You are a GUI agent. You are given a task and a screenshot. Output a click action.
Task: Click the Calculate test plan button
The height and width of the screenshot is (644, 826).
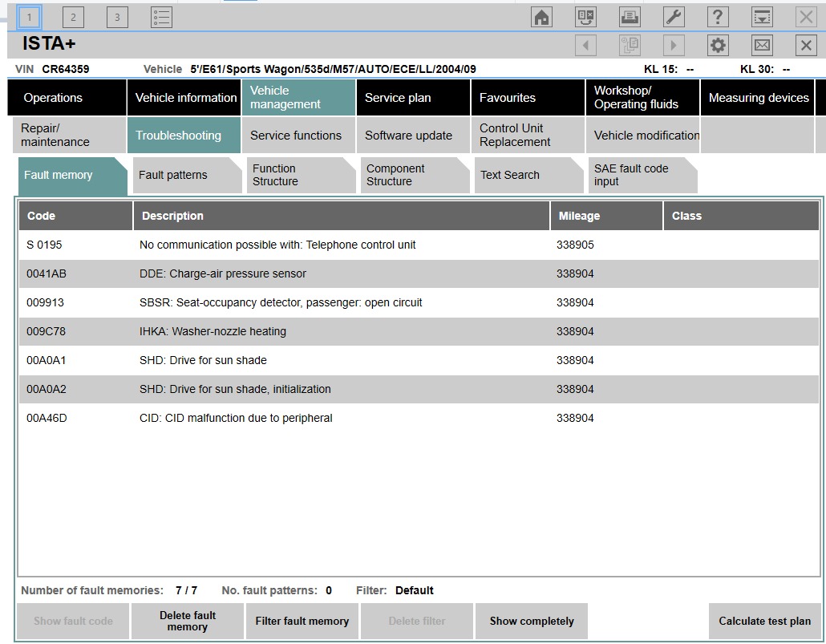pos(764,621)
